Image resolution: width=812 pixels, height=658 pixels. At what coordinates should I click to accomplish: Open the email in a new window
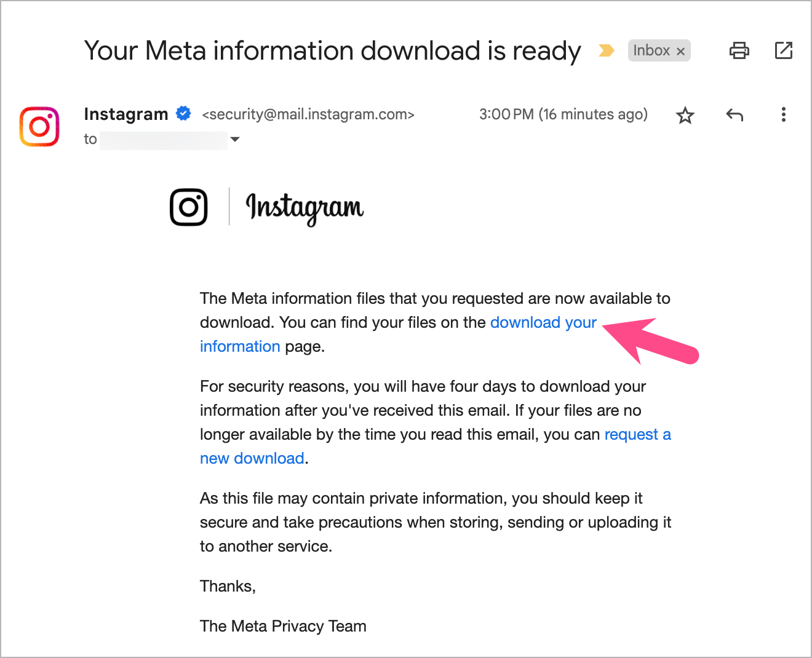(783, 50)
